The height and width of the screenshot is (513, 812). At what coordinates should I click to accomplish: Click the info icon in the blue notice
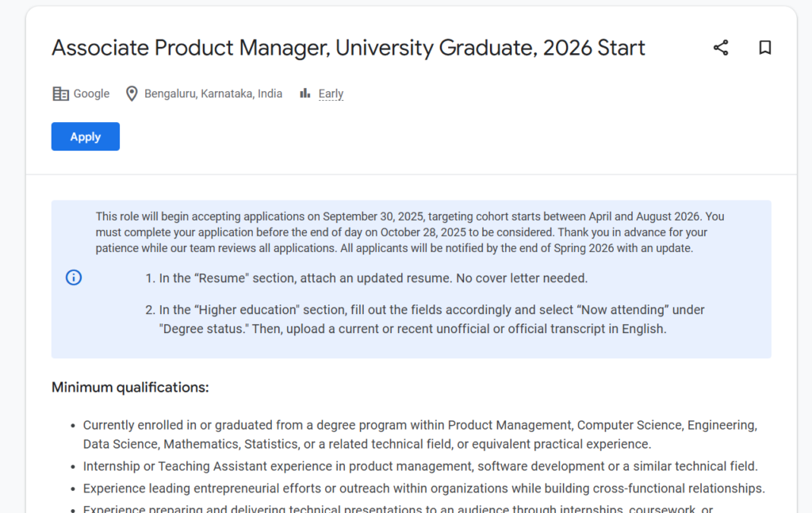(x=74, y=278)
